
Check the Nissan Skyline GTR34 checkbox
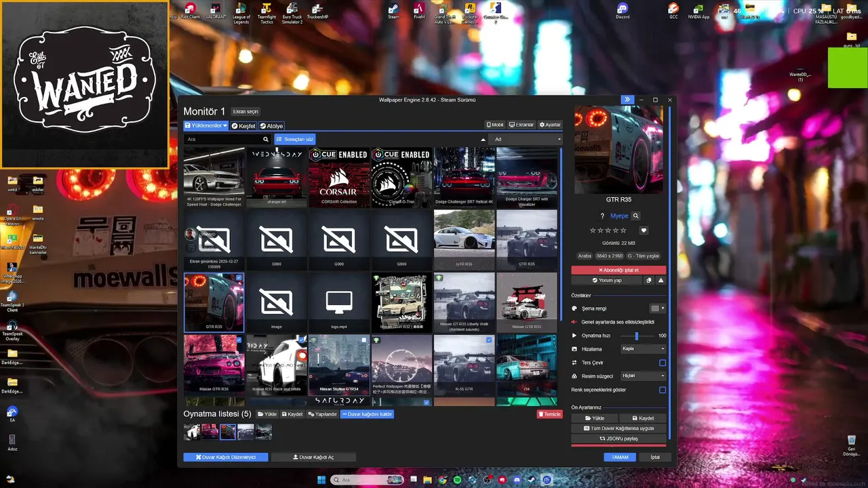[x=364, y=340]
